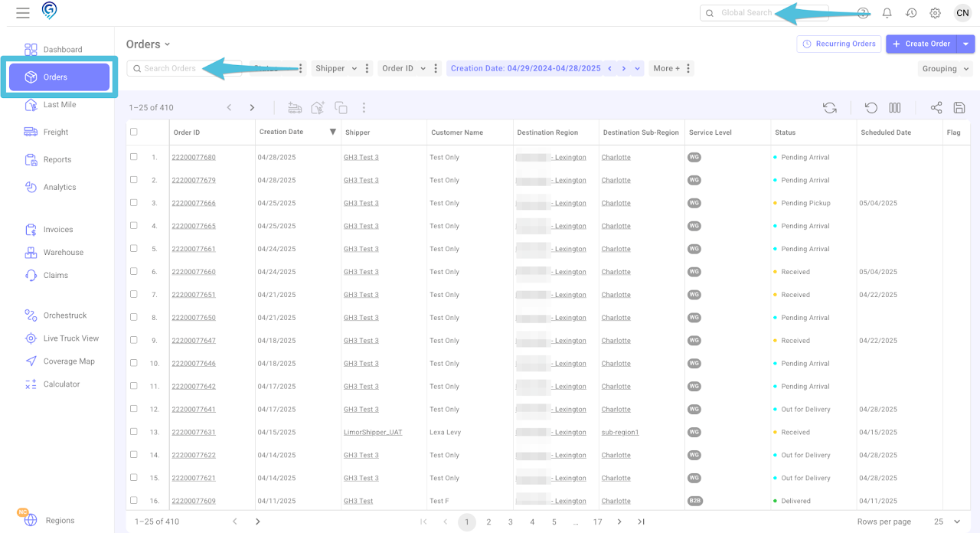Open the Order ID filter options dots

[436, 68]
